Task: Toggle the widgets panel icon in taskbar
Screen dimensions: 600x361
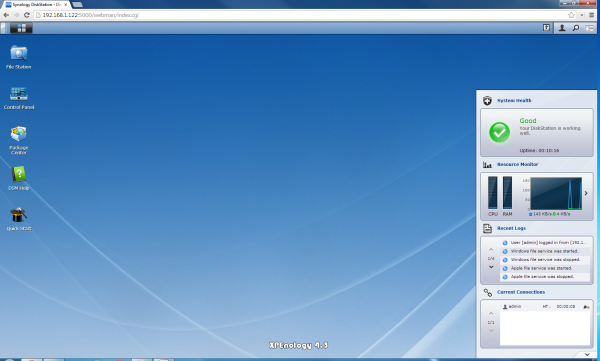Action: (589, 28)
